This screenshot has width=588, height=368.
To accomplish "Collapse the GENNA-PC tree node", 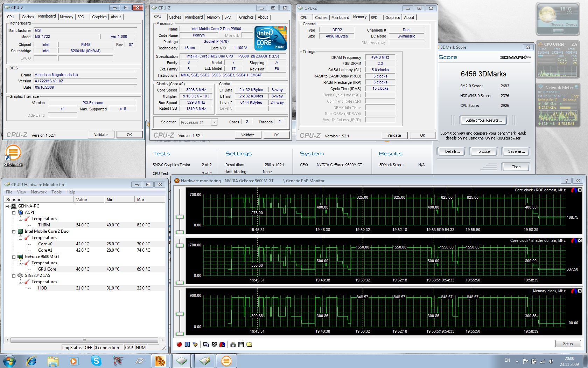I will click(x=7, y=206).
